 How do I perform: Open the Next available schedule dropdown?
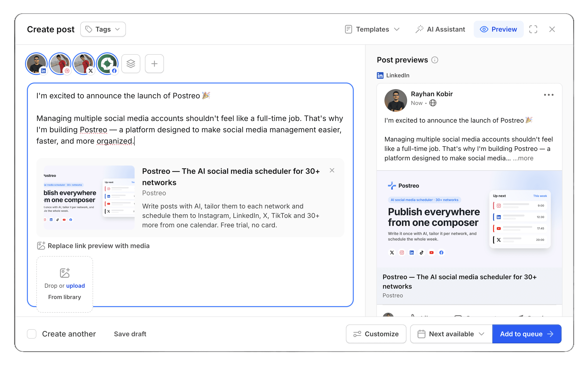click(451, 334)
